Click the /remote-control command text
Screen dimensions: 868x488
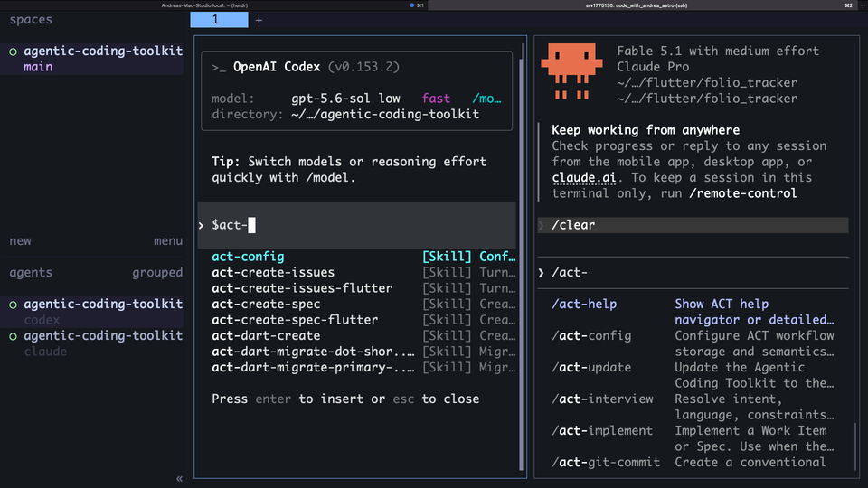pos(743,193)
